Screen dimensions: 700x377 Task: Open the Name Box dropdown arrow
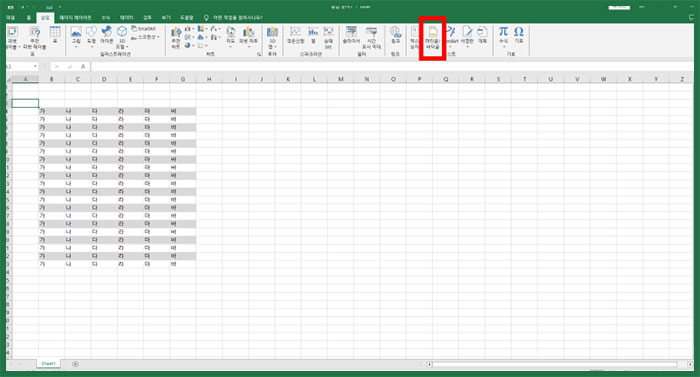coord(35,67)
